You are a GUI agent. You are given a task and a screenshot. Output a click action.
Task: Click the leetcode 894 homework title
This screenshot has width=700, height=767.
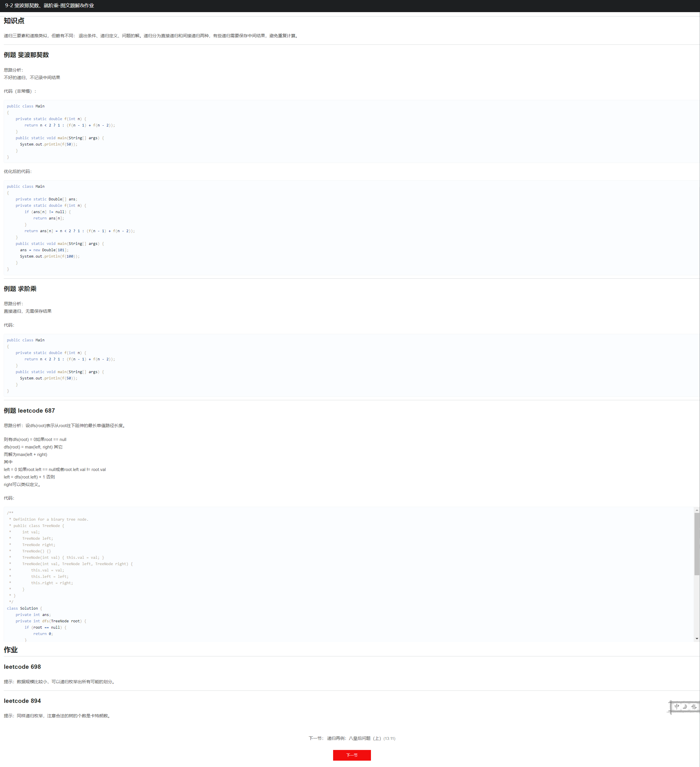tap(23, 701)
